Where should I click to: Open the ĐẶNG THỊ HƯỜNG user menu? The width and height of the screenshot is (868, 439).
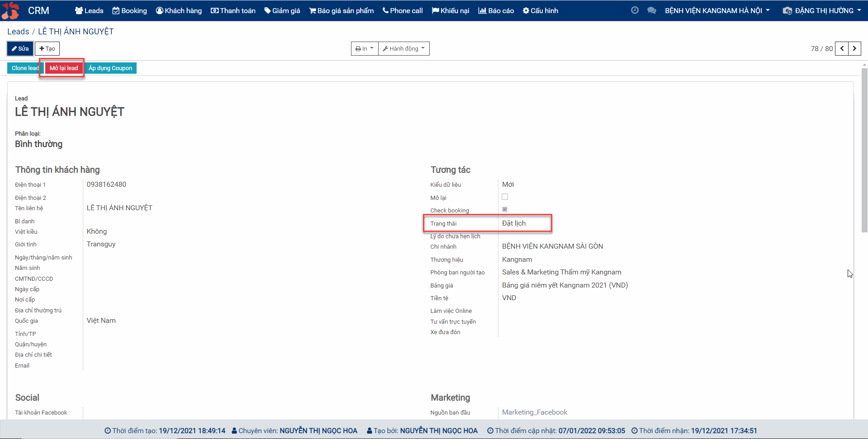click(822, 10)
